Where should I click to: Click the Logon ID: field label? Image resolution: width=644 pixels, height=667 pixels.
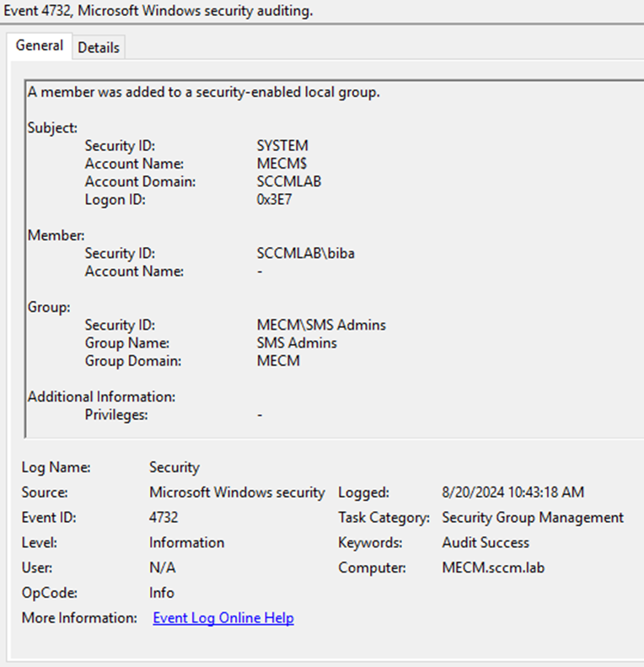(115, 200)
